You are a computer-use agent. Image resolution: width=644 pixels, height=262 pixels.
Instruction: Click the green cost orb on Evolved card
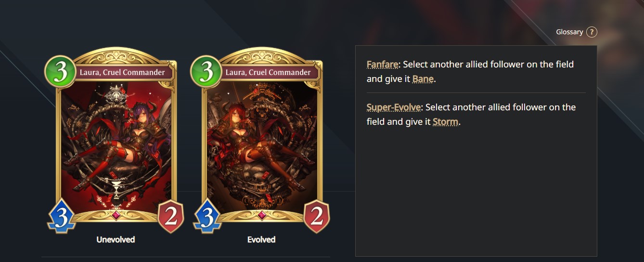pyautogui.click(x=206, y=71)
